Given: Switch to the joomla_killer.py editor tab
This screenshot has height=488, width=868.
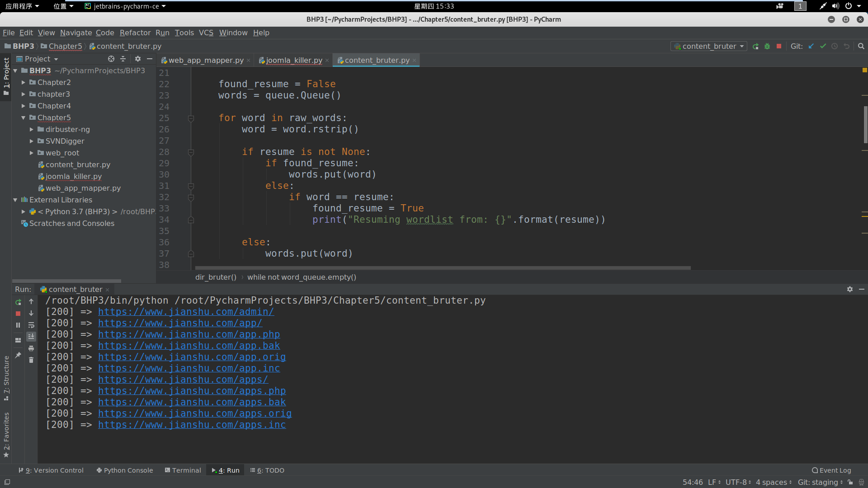Looking at the screenshot, I should pyautogui.click(x=294, y=60).
